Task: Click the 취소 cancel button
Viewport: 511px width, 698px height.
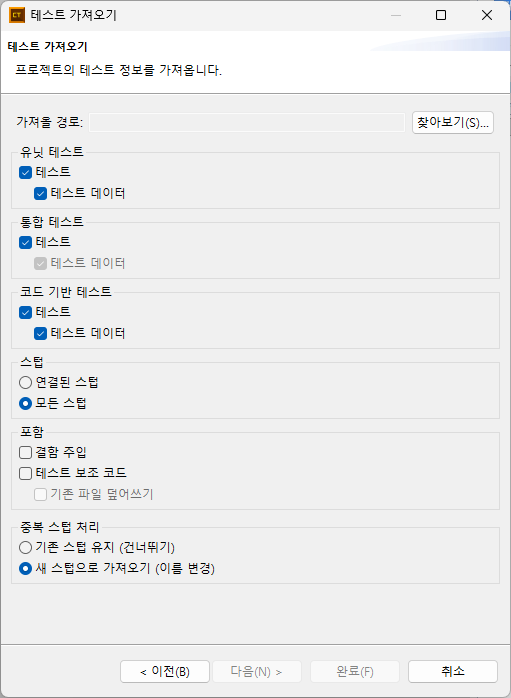Action: [x=453, y=672]
